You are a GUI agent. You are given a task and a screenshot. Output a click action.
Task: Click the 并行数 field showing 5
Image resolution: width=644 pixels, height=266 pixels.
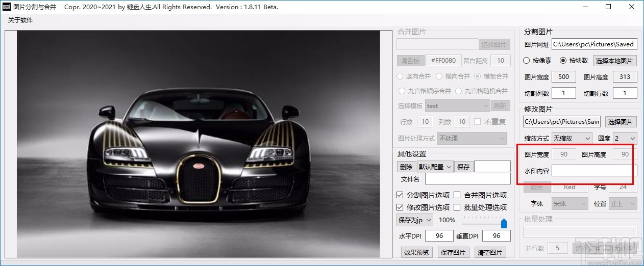[x=558, y=248]
